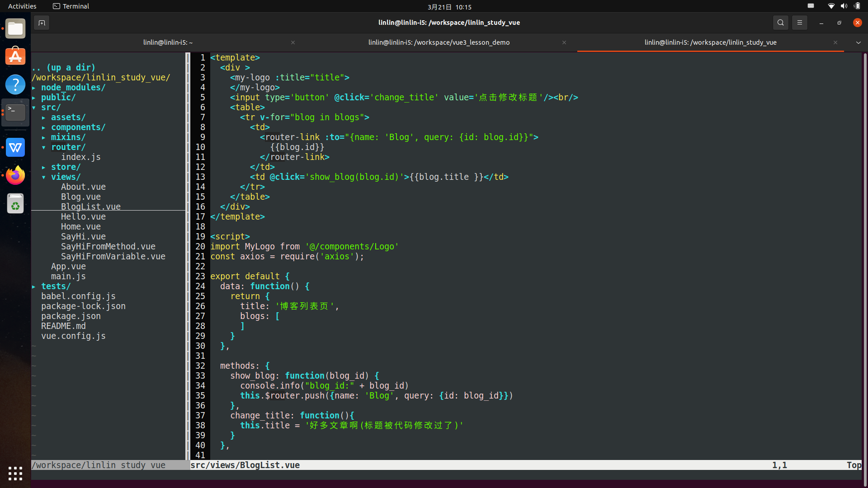Screen dimensions: 868x488
Task: Switch to the home directory tab
Action: pyautogui.click(x=168, y=42)
